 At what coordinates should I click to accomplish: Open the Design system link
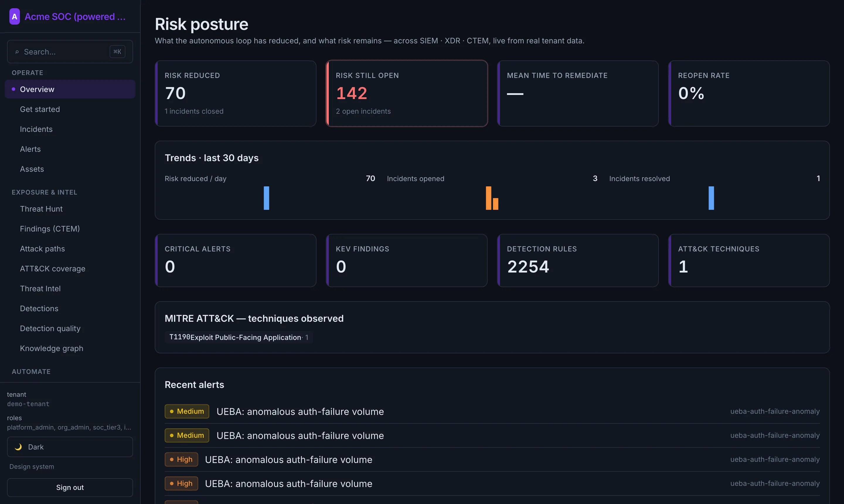click(32, 467)
